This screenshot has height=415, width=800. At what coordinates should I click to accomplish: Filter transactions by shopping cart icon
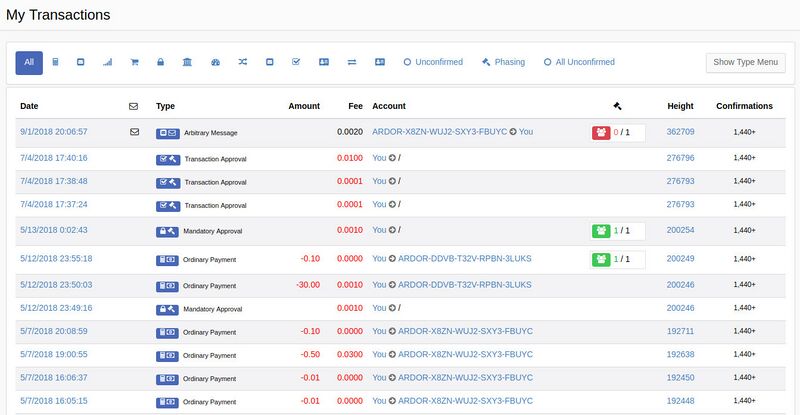tap(134, 62)
